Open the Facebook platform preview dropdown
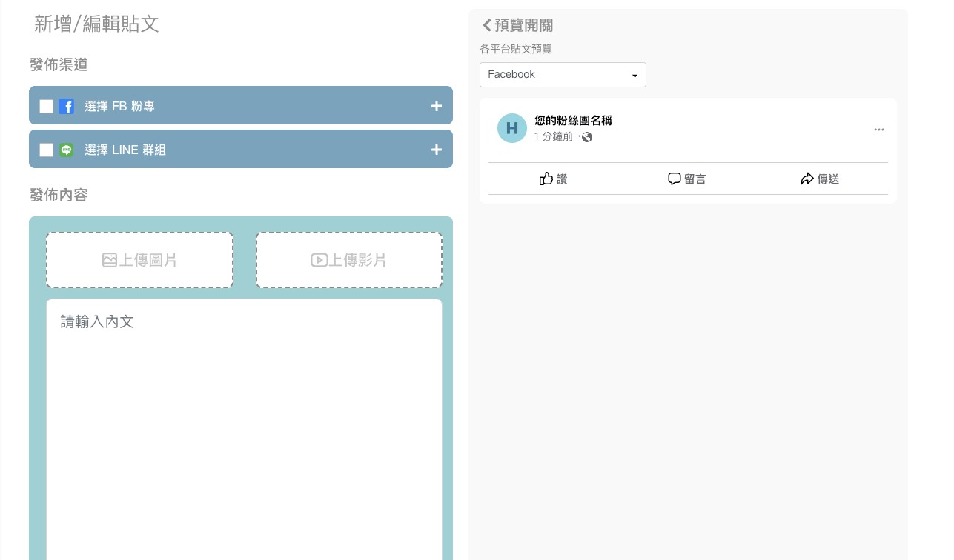Image resolution: width=954 pixels, height=560 pixels. pyautogui.click(x=563, y=75)
